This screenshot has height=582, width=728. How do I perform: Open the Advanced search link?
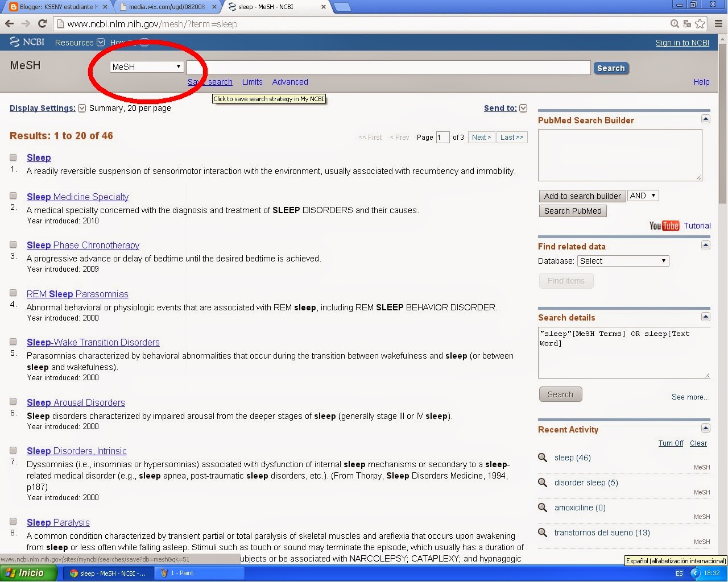point(289,82)
